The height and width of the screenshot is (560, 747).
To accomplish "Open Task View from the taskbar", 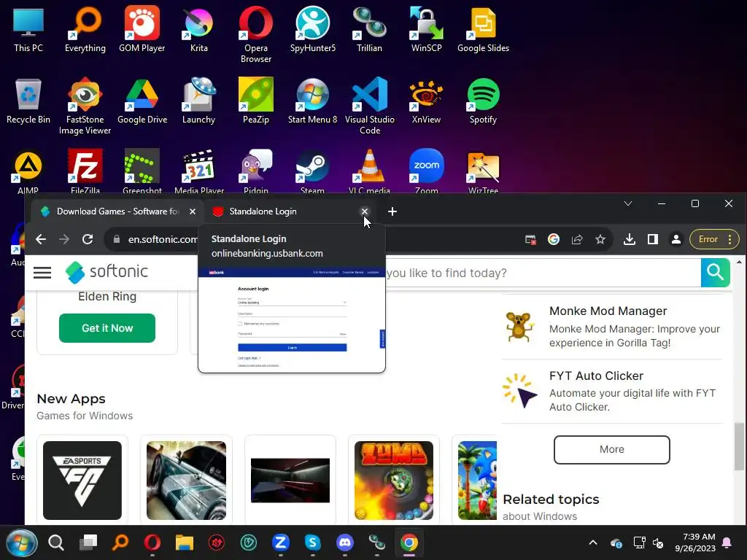I will click(x=88, y=542).
